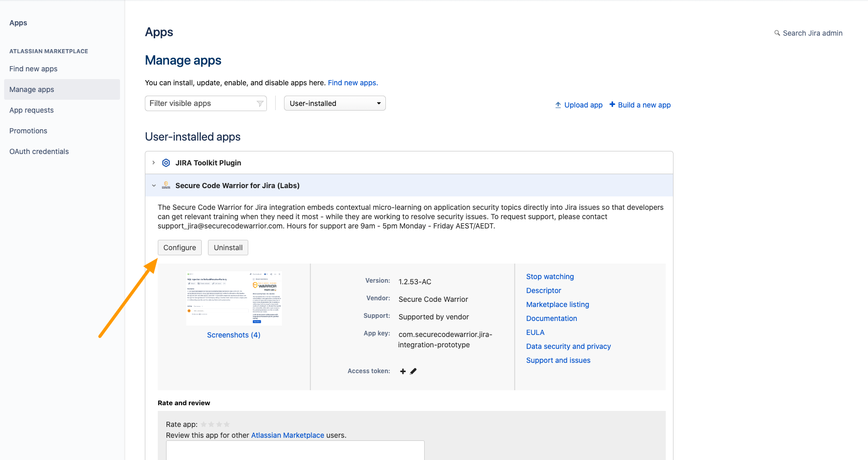868x460 pixels.
Task: Open OAuth credentials in sidebar
Action: pos(39,151)
